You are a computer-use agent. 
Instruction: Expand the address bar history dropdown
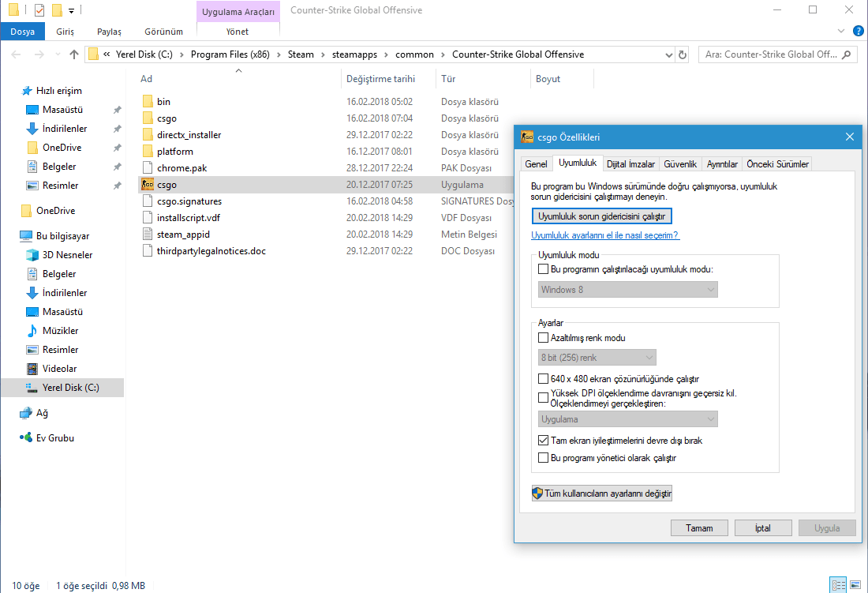[668, 54]
